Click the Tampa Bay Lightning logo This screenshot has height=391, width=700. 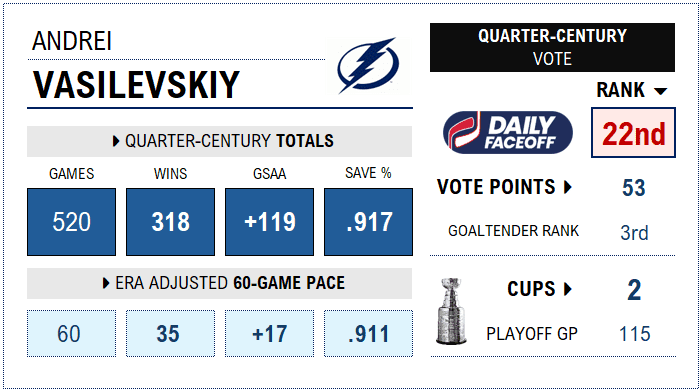(368, 66)
